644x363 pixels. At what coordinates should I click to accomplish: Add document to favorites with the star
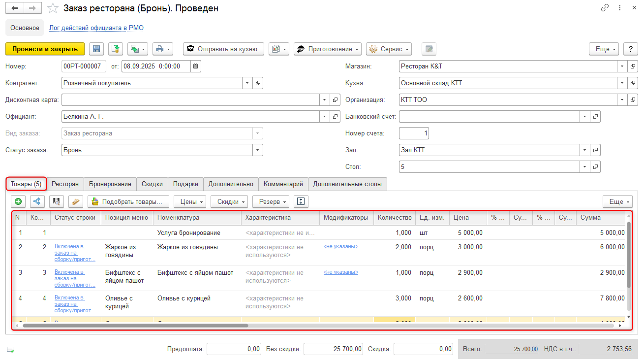[x=53, y=8]
